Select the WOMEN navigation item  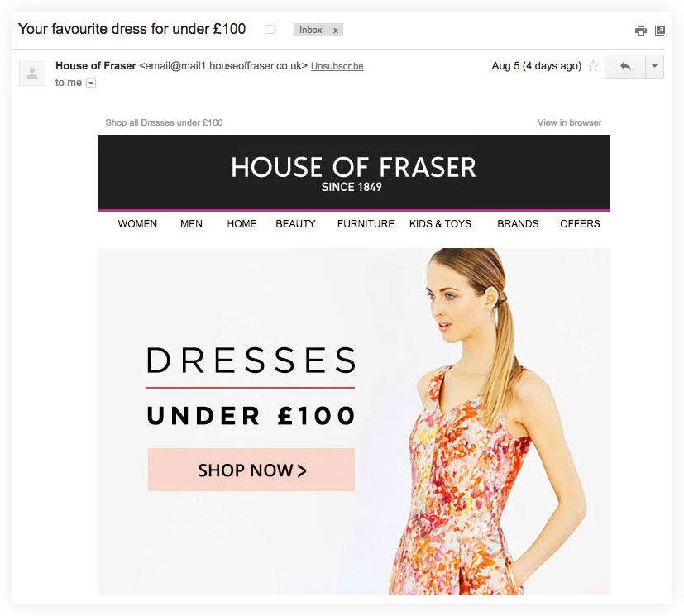(137, 223)
